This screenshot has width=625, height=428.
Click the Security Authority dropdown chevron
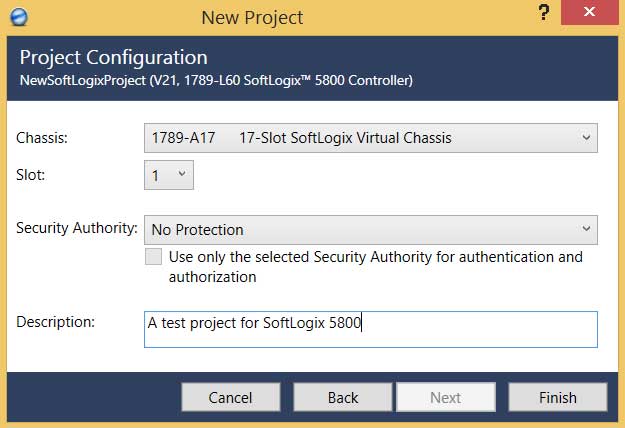click(x=586, y=229)
